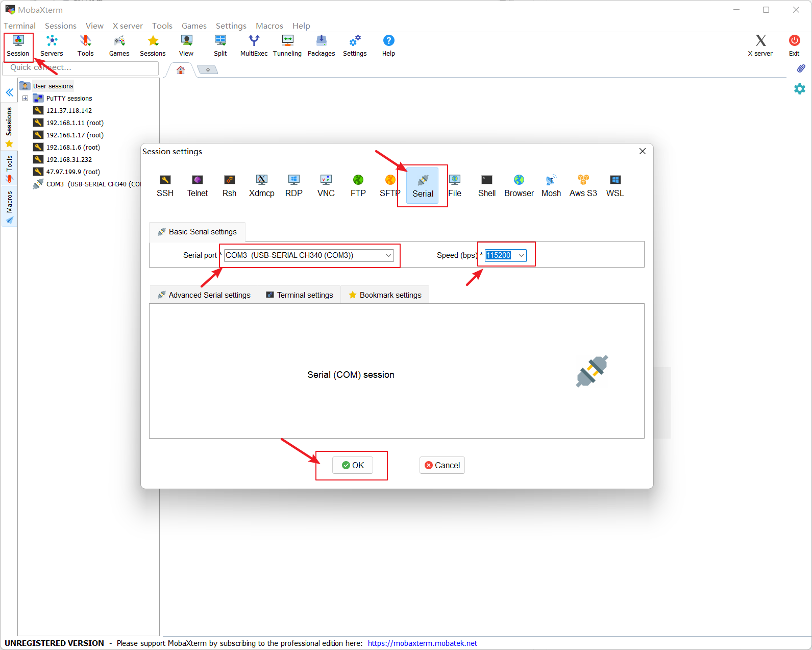Screen dimensions: 812x650
Task: Switch to Advanced Serial settings tab
Action: [x=204, y=295]
